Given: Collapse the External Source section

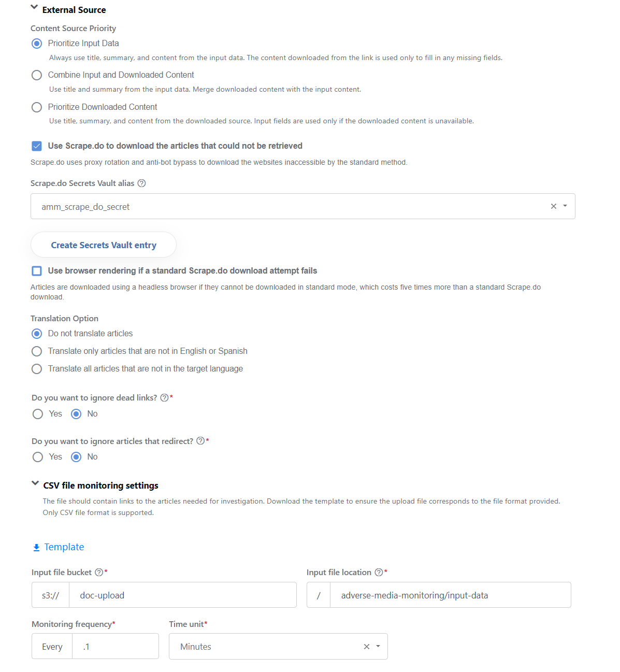Looking at the screenshot, I should tap(34, 8).
